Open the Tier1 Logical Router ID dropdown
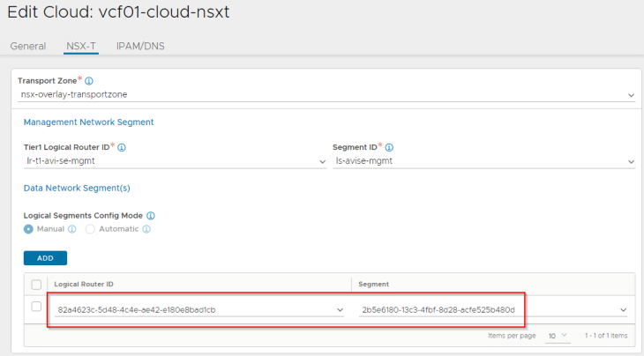This screenshot has height=356, width=644. pyautogui.click(x=175, y=161)
